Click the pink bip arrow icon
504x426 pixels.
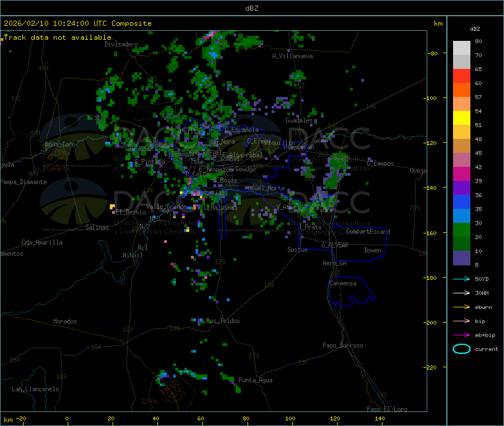461,321
